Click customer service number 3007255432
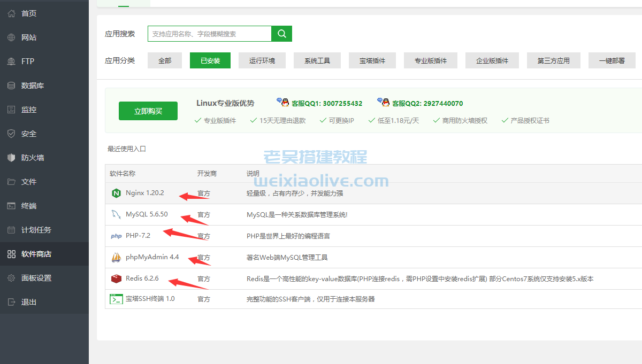This screenshot has width=642, height=364. click(x=342, y=103)
